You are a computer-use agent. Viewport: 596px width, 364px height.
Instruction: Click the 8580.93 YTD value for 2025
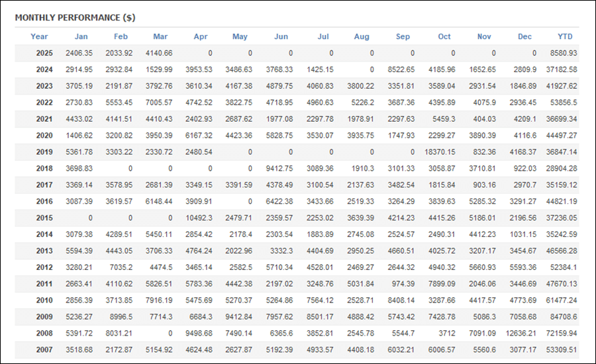click(x=564, y=53)
